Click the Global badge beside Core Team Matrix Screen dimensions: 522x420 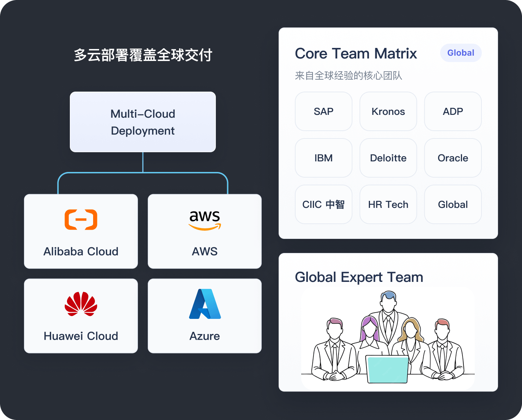461,53
